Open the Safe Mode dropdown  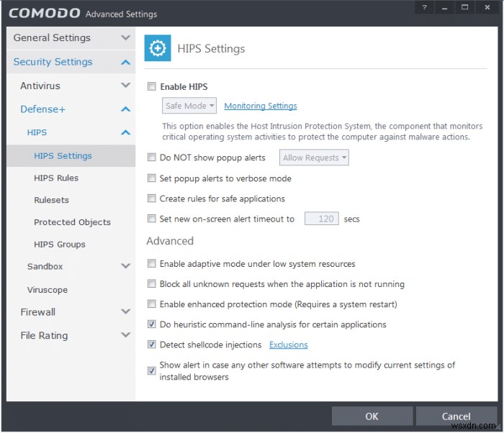[x=189, y=106]
